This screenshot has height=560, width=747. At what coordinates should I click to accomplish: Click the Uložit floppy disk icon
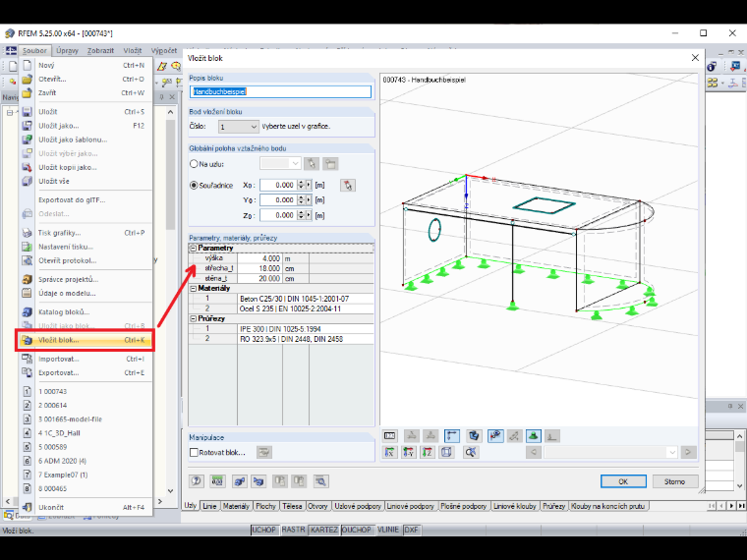[x=28, y=111]
